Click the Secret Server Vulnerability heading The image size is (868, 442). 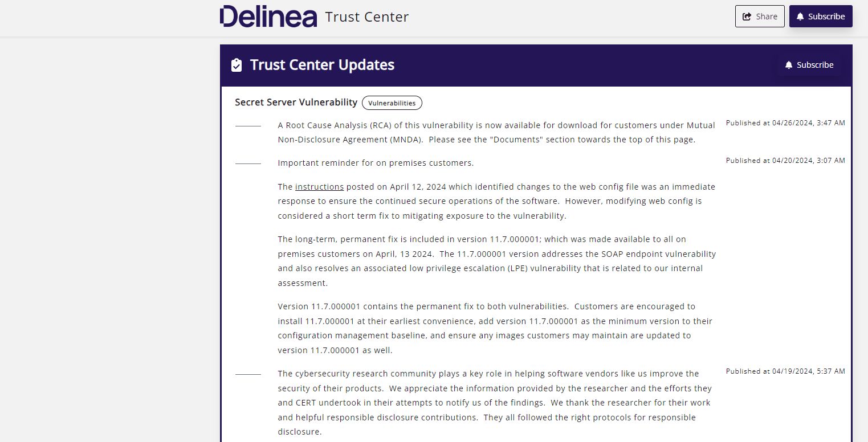pyautogui.click(x=296, y=102)
